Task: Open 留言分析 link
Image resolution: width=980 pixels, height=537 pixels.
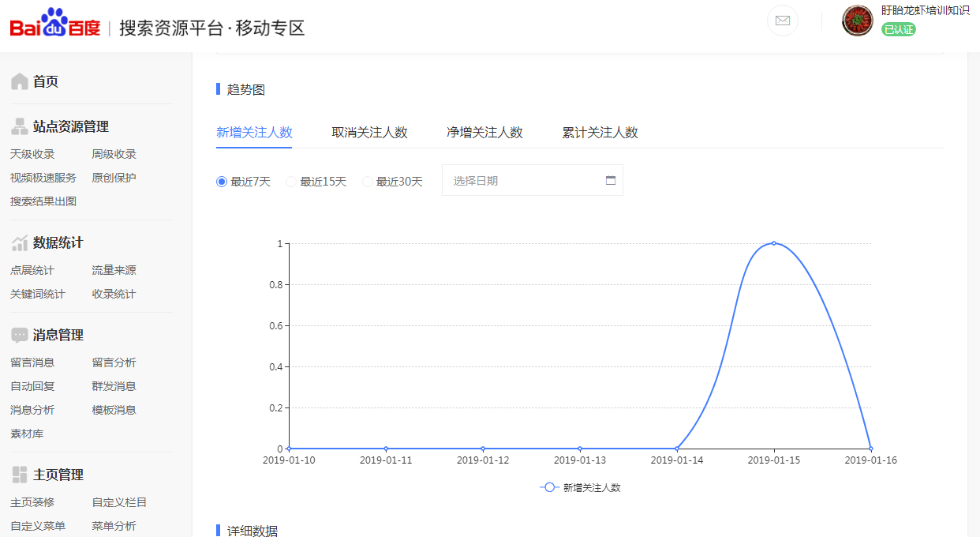Action: tap(114, 362)
